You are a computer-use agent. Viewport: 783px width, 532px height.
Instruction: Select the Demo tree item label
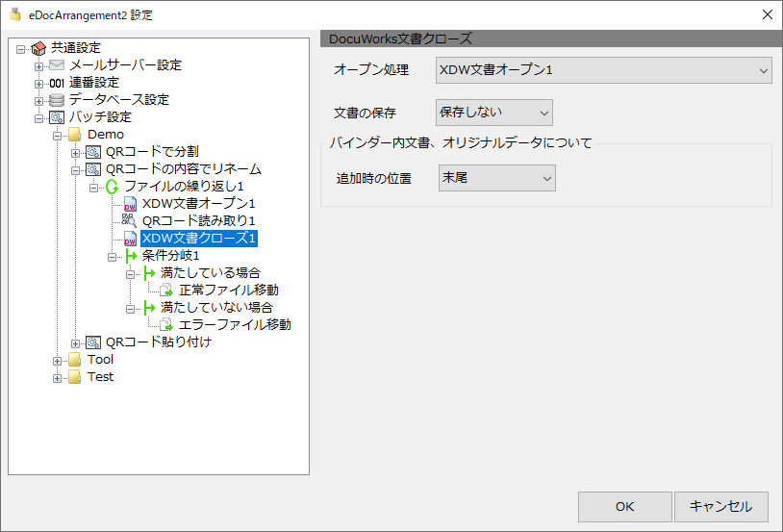click(106, 135)
